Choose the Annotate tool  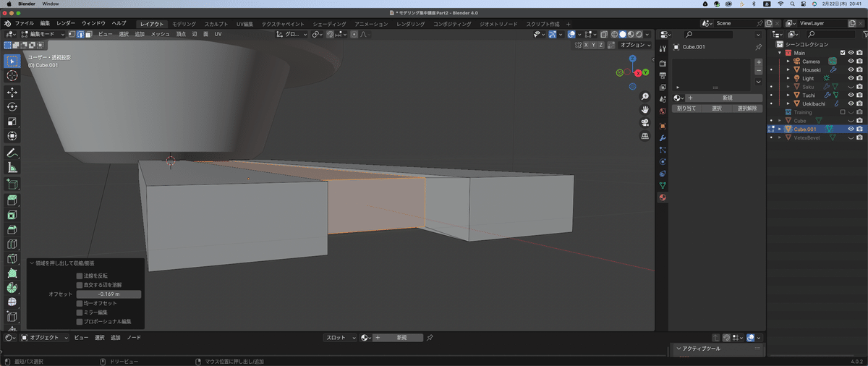click(x=12, y=153)
